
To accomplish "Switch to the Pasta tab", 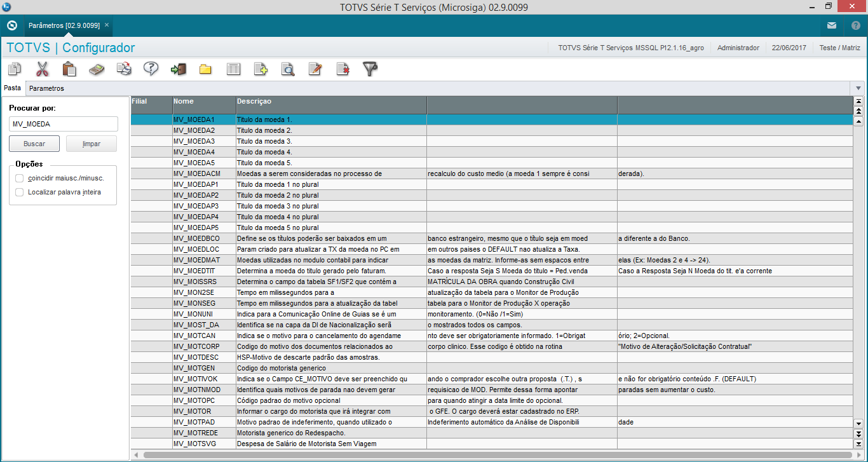I will [x=13, y=88].
